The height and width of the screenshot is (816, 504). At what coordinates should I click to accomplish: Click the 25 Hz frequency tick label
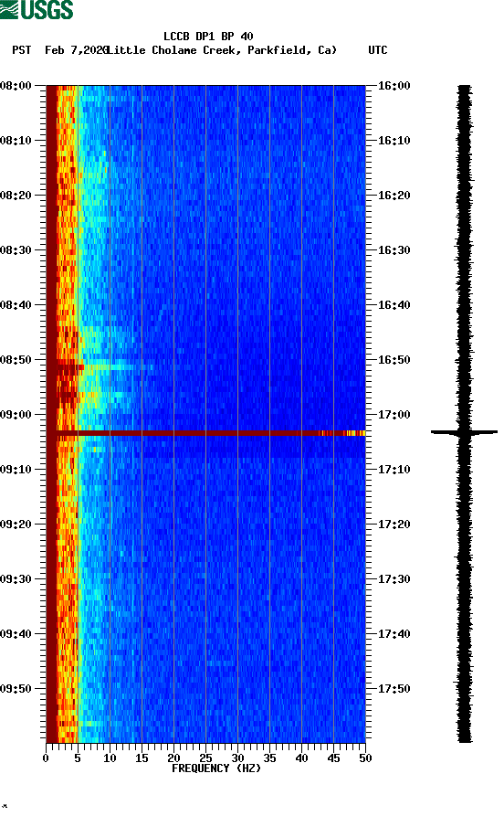coord(205,758)
